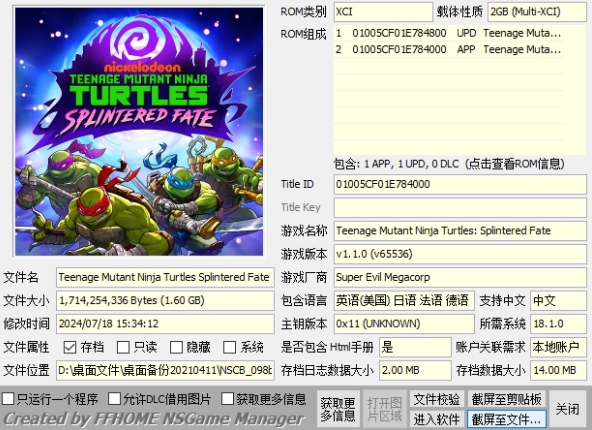Click the disabled 打开图片区域 button
This screenshot has height=430, width=592.
coord(384,409)
